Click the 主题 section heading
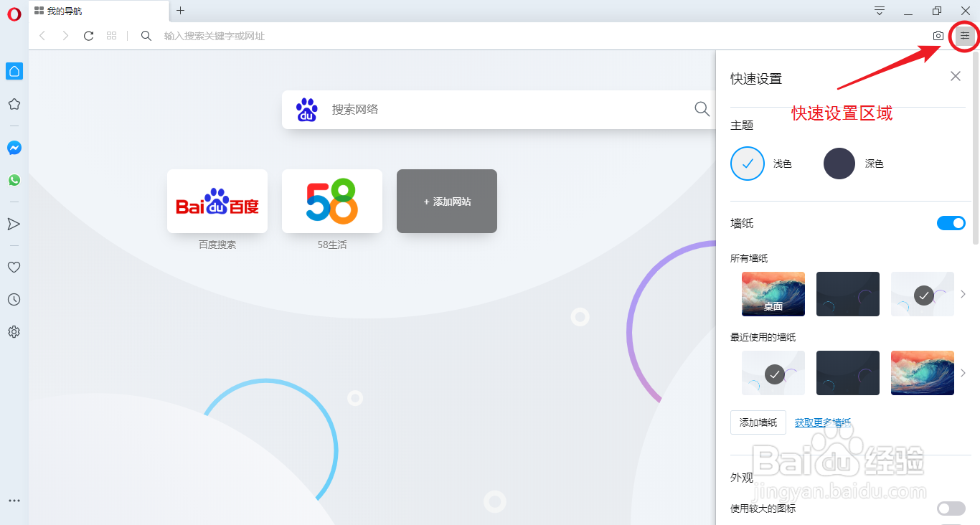Screen dimensions: 980x525 pyautogui.click(x=742, y=125)
